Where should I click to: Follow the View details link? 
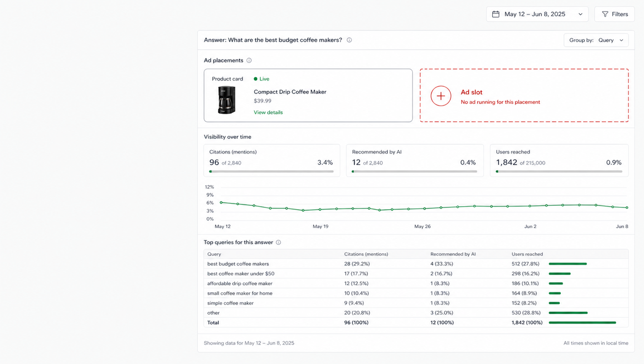pos(268,112)
